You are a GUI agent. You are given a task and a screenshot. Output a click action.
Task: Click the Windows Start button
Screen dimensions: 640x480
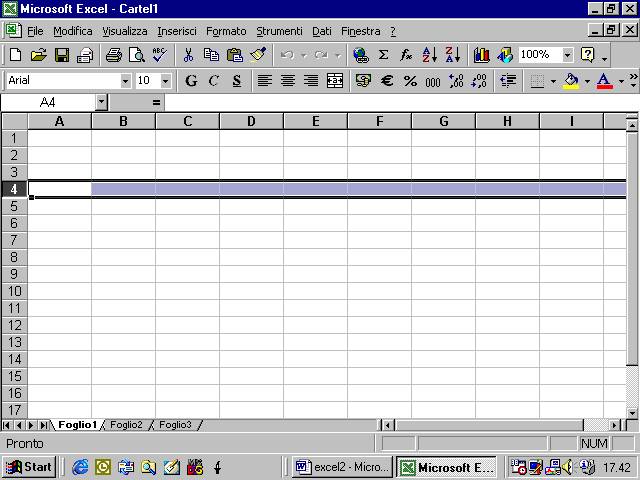(x=29, y=467)
